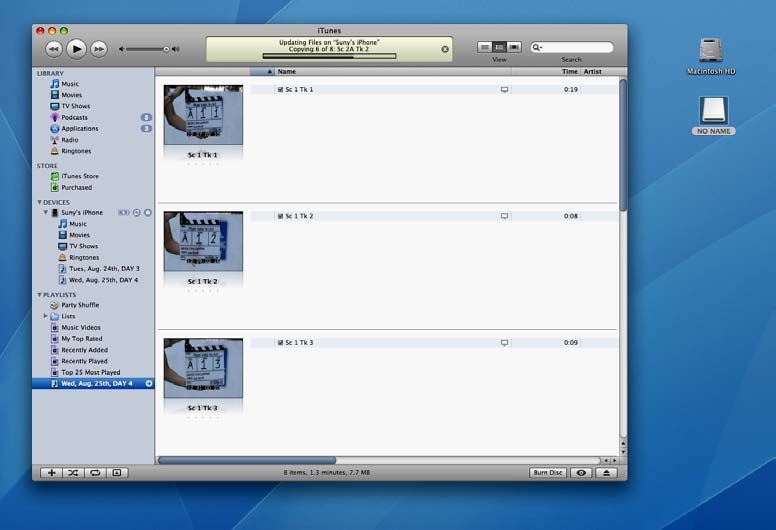
Task: Select the Sc 1 Tk 1 clapperboard thumbnail
Action: click(203, 115)
